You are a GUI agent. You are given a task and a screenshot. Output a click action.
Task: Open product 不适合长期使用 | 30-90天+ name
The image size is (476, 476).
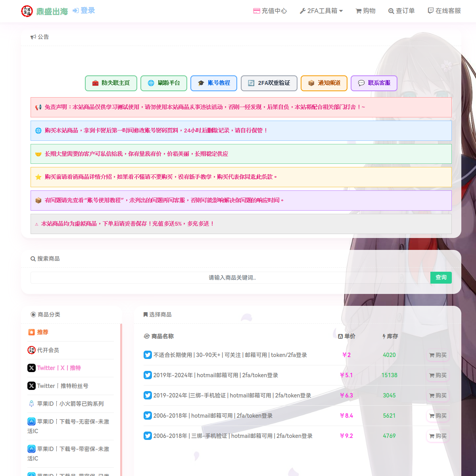(230, 355)
